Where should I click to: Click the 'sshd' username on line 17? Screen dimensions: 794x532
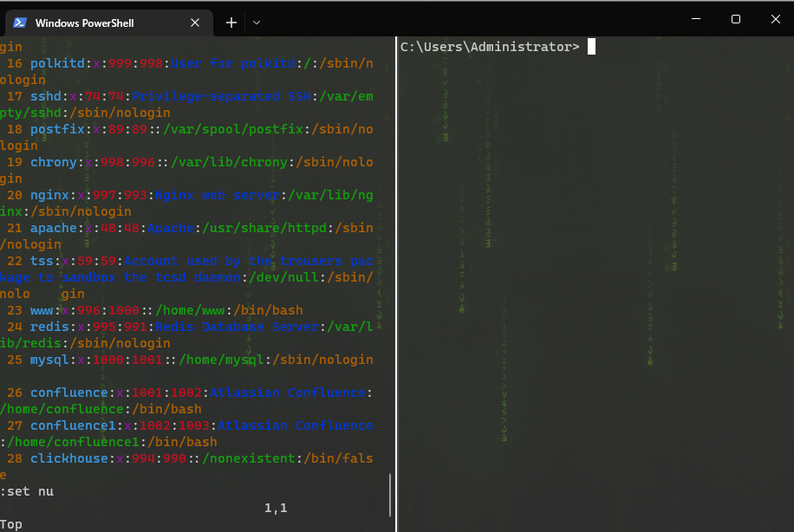pyautogui.click(x=46, y=97)
